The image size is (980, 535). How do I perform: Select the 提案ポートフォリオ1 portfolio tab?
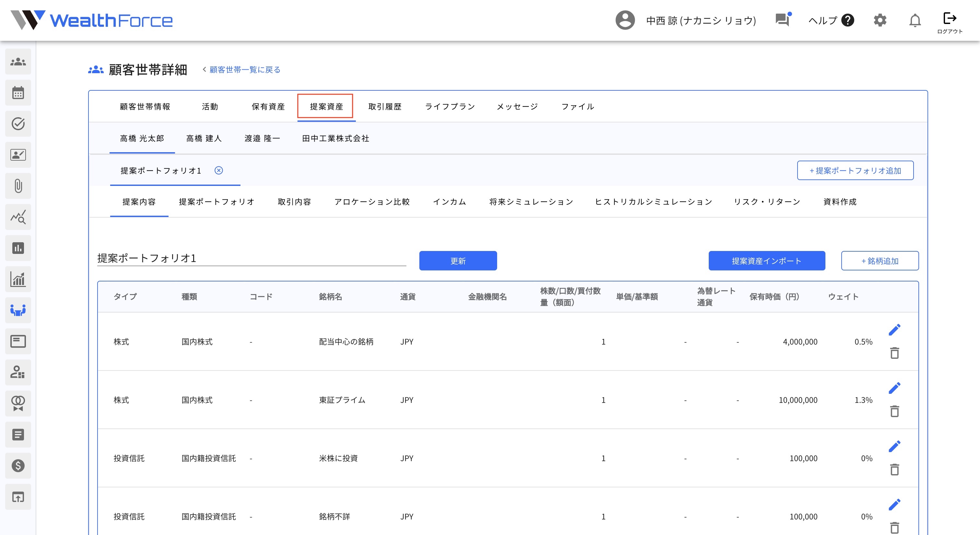[161, 171]
